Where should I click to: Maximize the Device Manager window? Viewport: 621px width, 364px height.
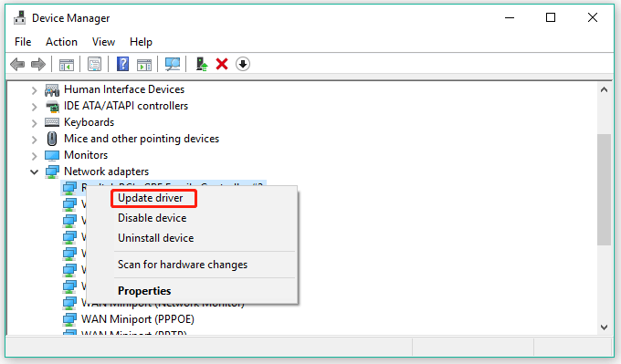(x=551, y=18)
